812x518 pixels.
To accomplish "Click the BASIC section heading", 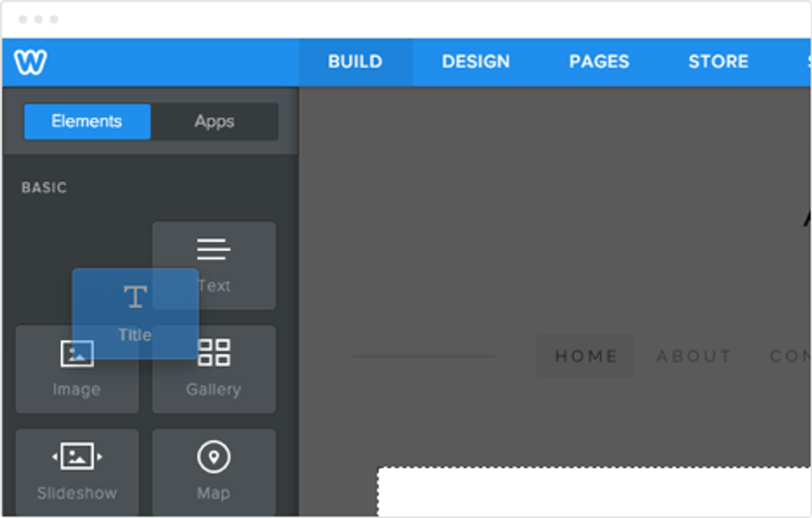I will tap(45, 188).
